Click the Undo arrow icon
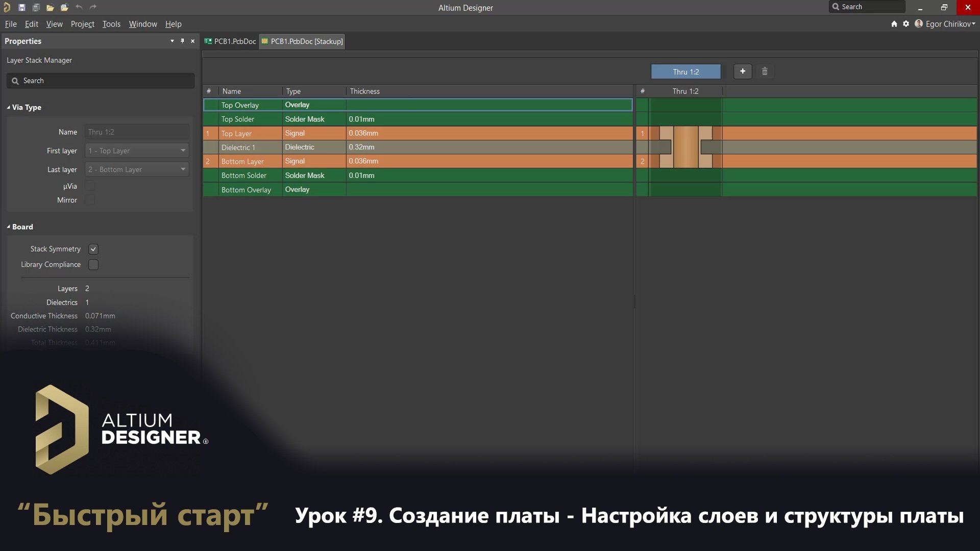 79,7
